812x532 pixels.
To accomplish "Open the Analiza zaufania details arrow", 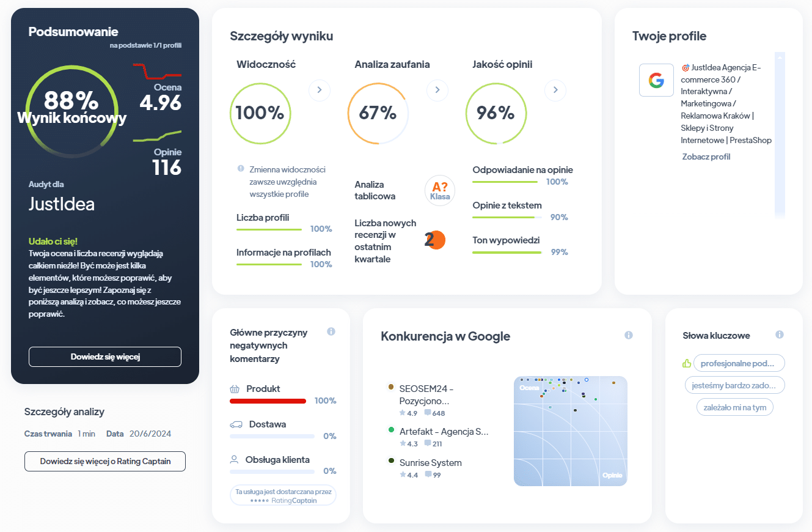I will coord(437,91).
